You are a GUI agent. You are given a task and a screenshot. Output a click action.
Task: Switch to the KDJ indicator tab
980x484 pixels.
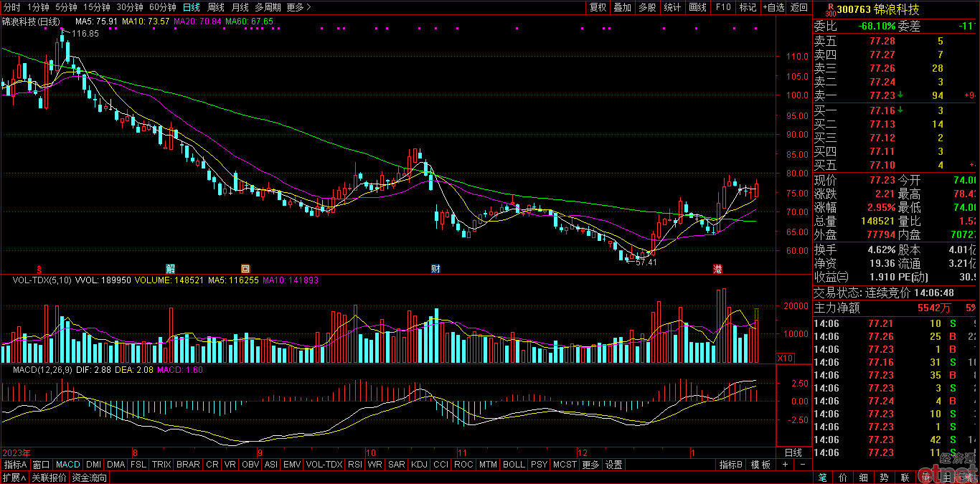(x=418, y=465)
